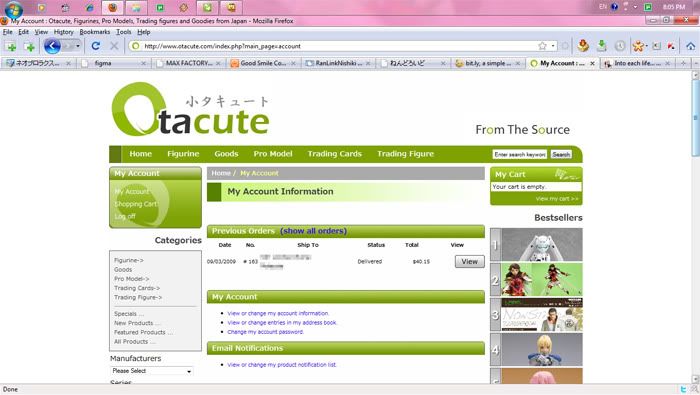The height and width of the screenshot is (395, 700).
Task: Click the URL address bar field
Action: point(339,46)
